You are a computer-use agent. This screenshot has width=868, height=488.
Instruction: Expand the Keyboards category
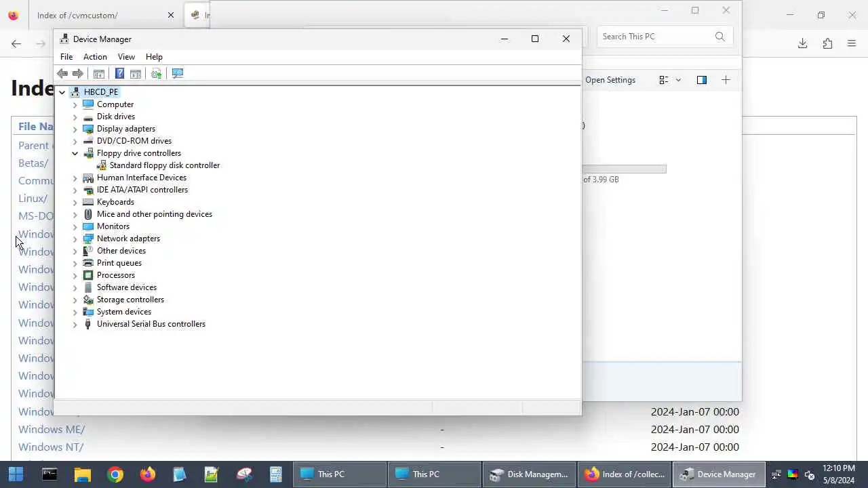point(75,202)
